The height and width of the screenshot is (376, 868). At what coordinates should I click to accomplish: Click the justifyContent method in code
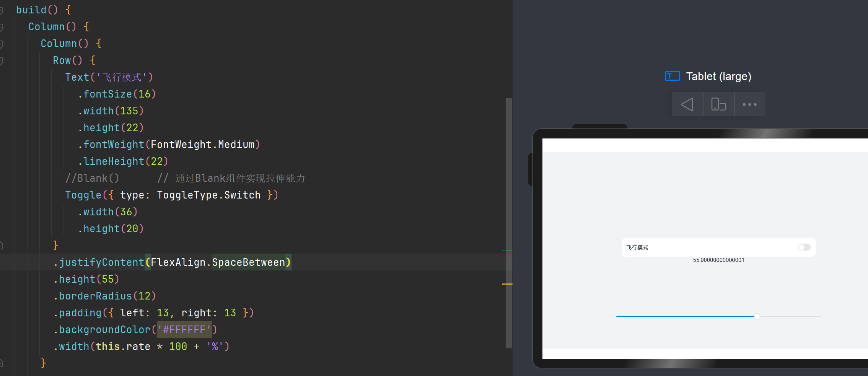tap(101, 262)
